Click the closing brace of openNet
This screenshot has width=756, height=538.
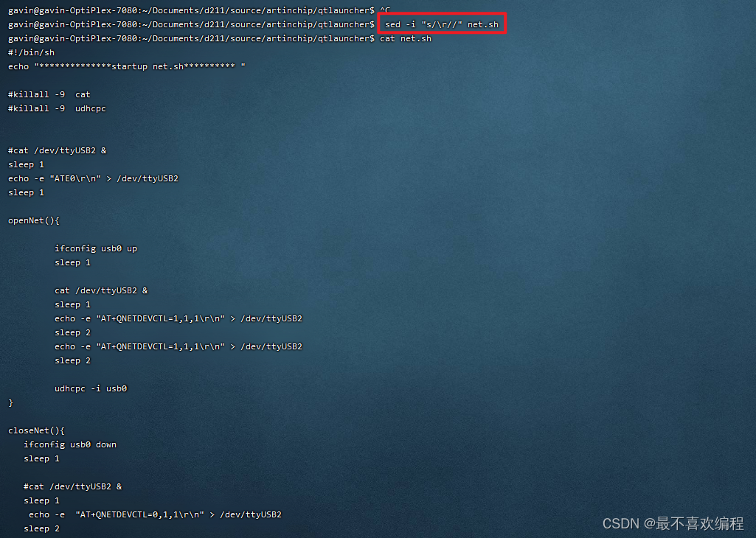coord(10,402)
